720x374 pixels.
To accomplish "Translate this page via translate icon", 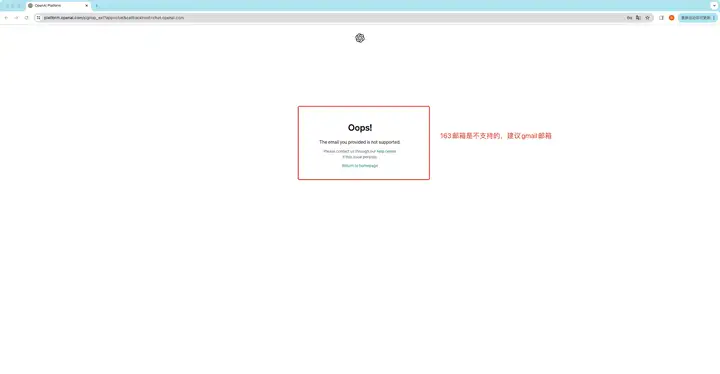I will pos(638,18).
